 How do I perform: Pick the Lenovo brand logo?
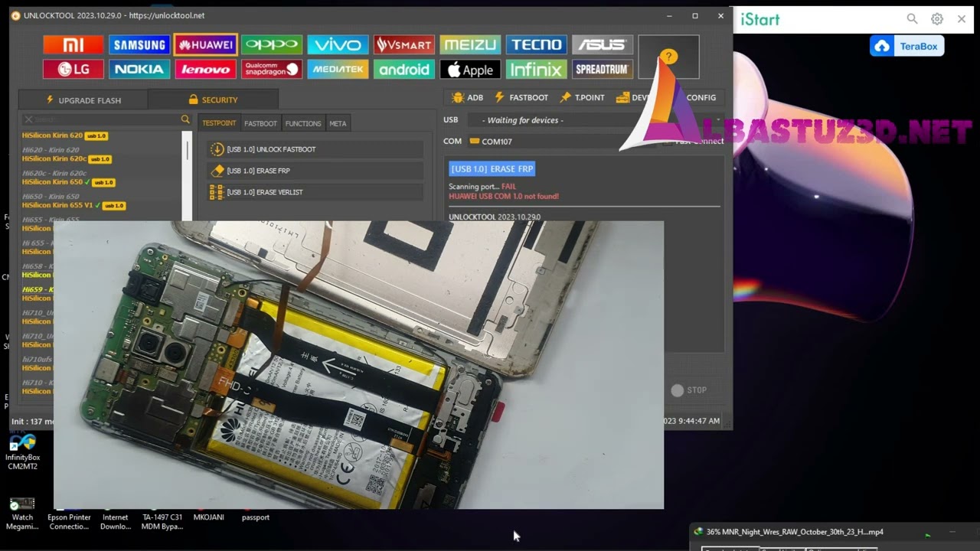coord(205,70)
